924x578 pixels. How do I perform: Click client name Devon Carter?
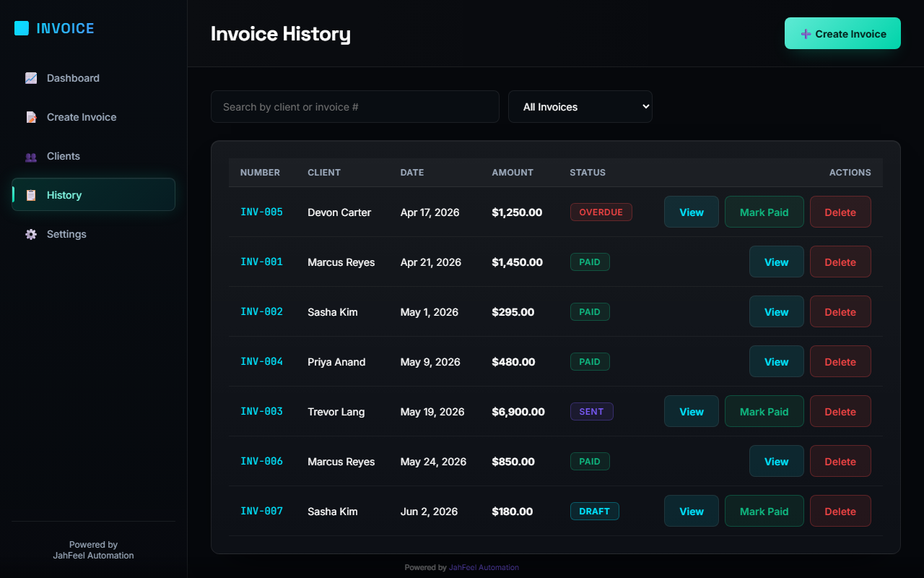(x=339, y=212)
